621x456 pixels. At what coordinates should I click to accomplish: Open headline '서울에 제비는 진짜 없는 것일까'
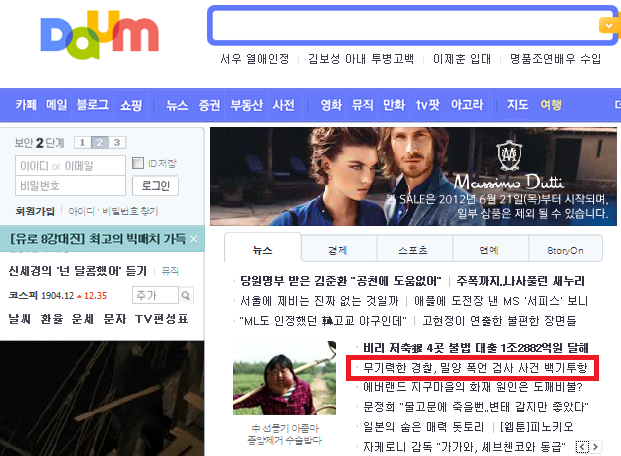319,301
